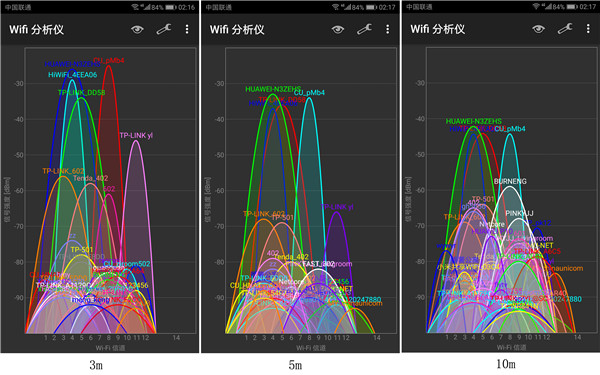Tap the battery icon in the 10m status bar
600x375 pixels.
coord(572,7)
